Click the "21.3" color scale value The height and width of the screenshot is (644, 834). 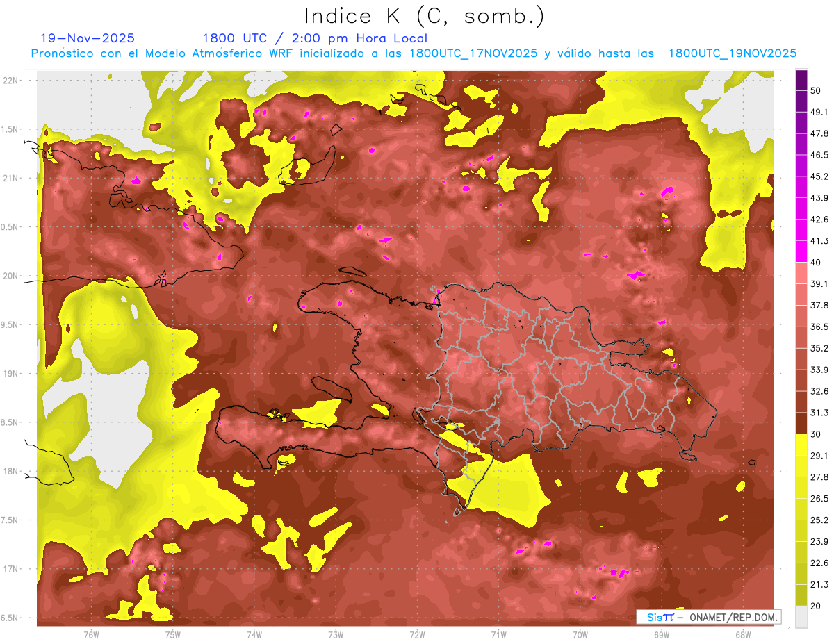[819, 584]
